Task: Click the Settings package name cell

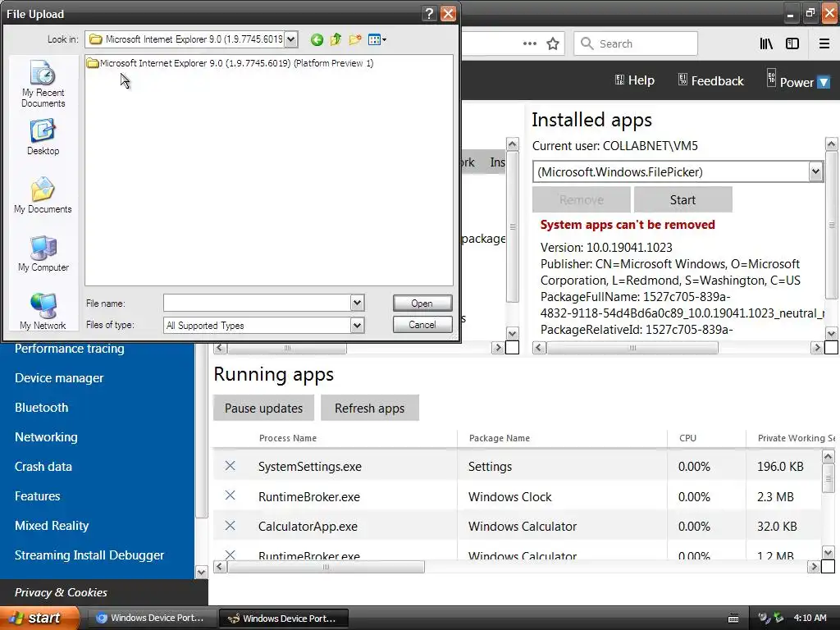Action: [491, 467]
